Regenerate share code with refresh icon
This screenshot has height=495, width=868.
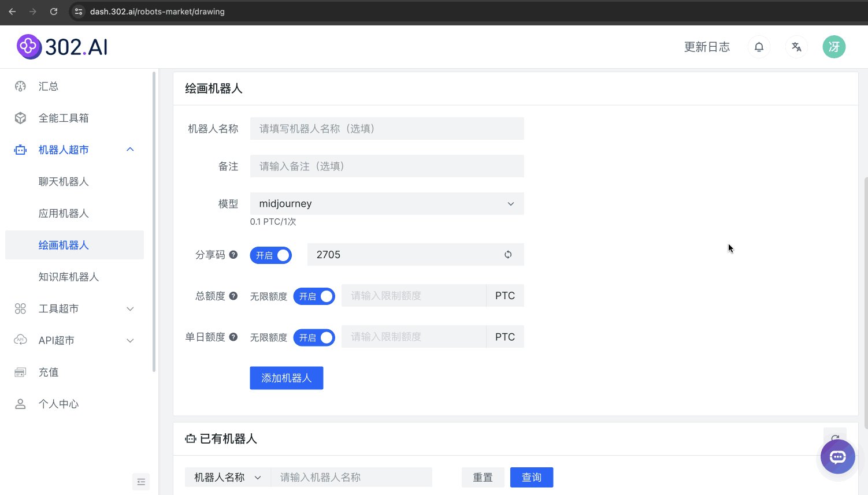click(x=508, y=255)
